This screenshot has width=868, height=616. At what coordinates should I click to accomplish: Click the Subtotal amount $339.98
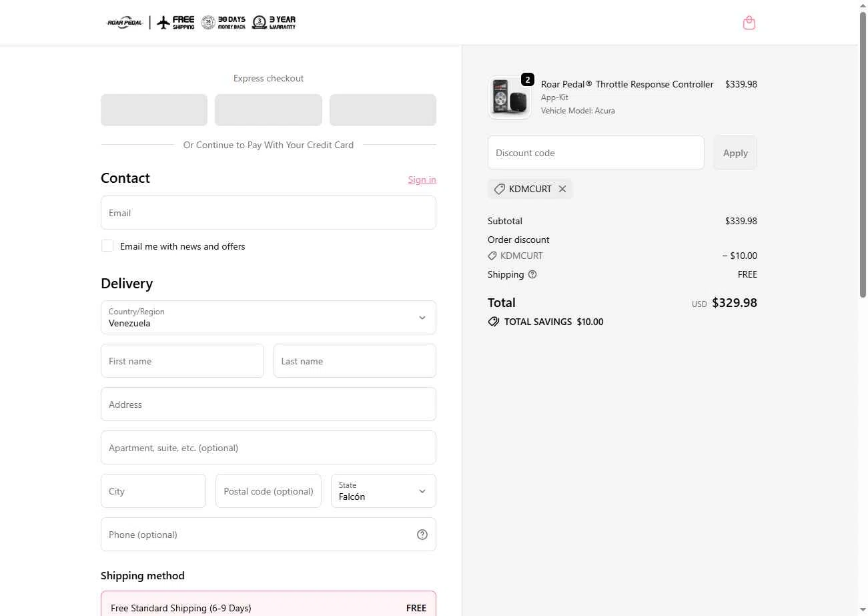741,221
